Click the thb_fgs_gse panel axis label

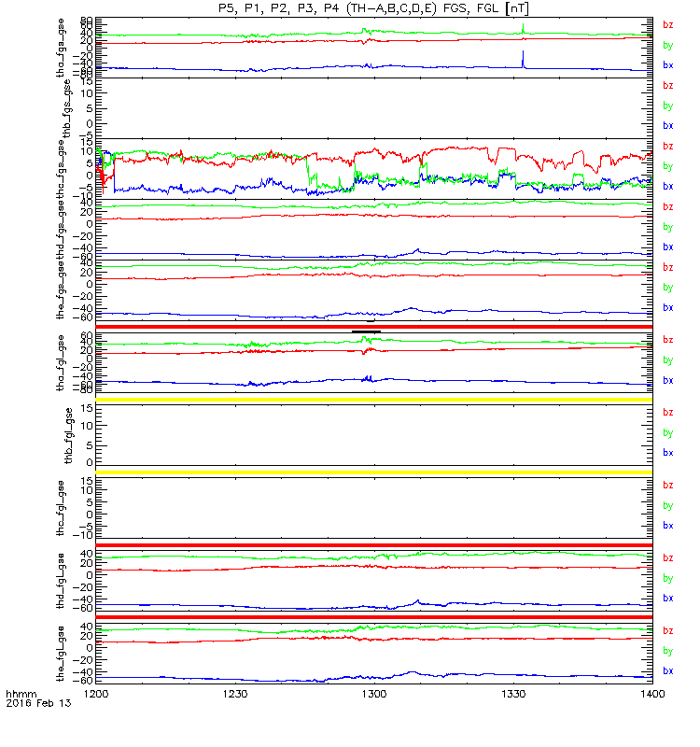pyautogui.click(x=66, y=108)
